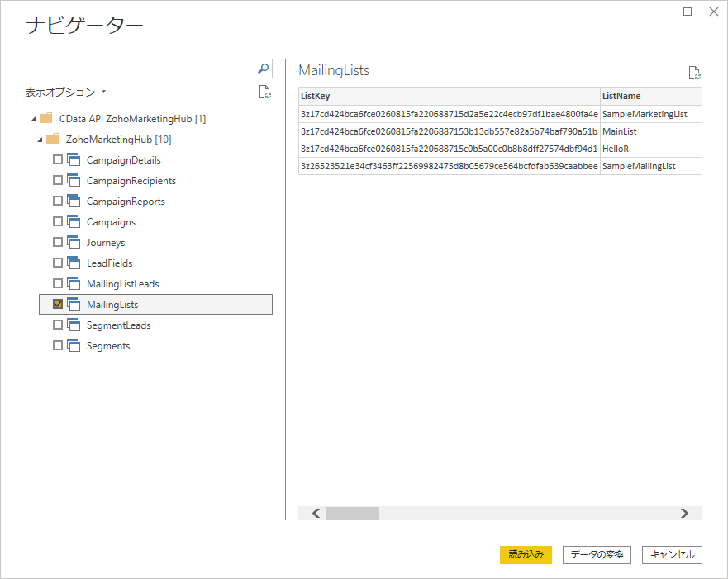
Task: Click the table icon next to Campaigns
Action: [x=74, y=221]
